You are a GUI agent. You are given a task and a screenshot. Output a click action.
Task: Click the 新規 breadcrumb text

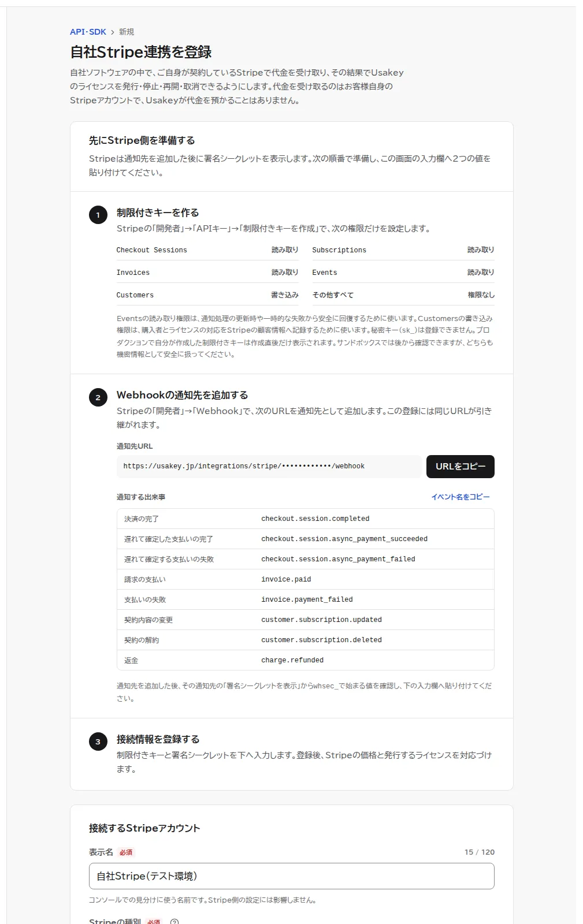coord(127,32)
